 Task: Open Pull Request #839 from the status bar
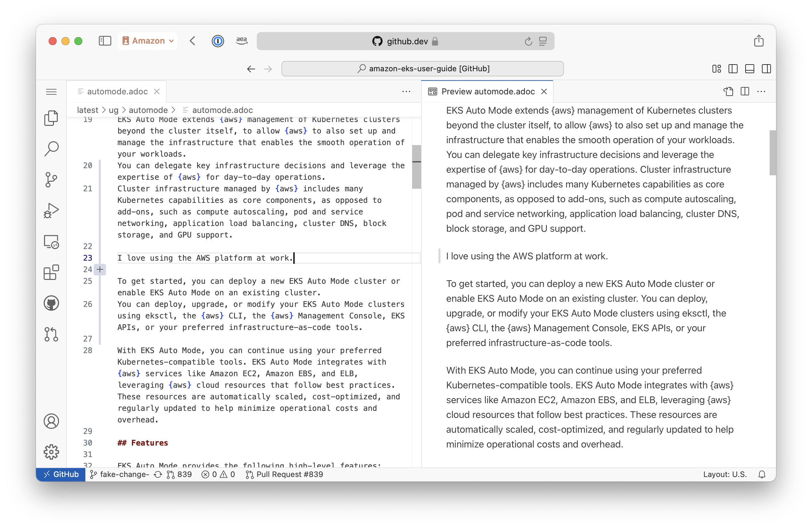click(x=285, y=474)
